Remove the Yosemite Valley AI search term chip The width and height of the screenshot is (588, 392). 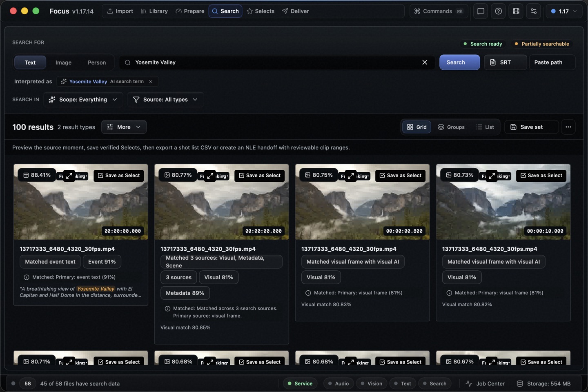point(151,82)
